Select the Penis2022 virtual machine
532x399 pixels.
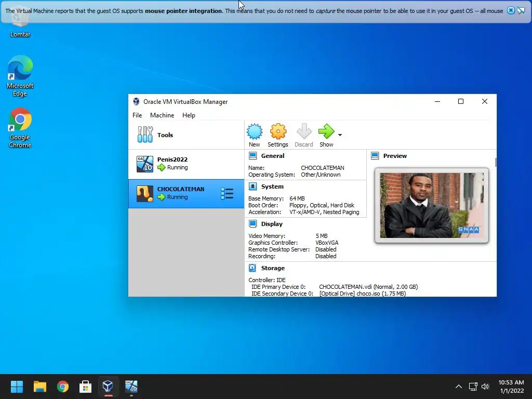186,164
